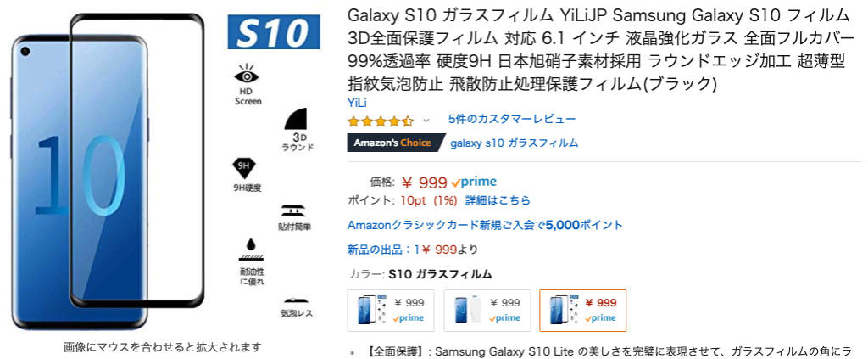
Task: Select the middle white film color option
Action: pos(487,310)
